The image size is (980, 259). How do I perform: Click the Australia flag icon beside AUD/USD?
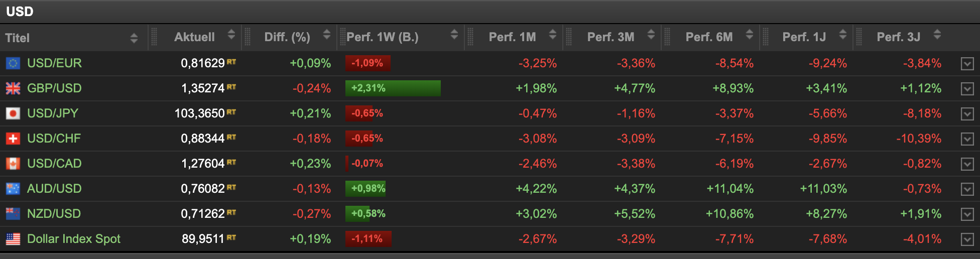coord(13,189)
